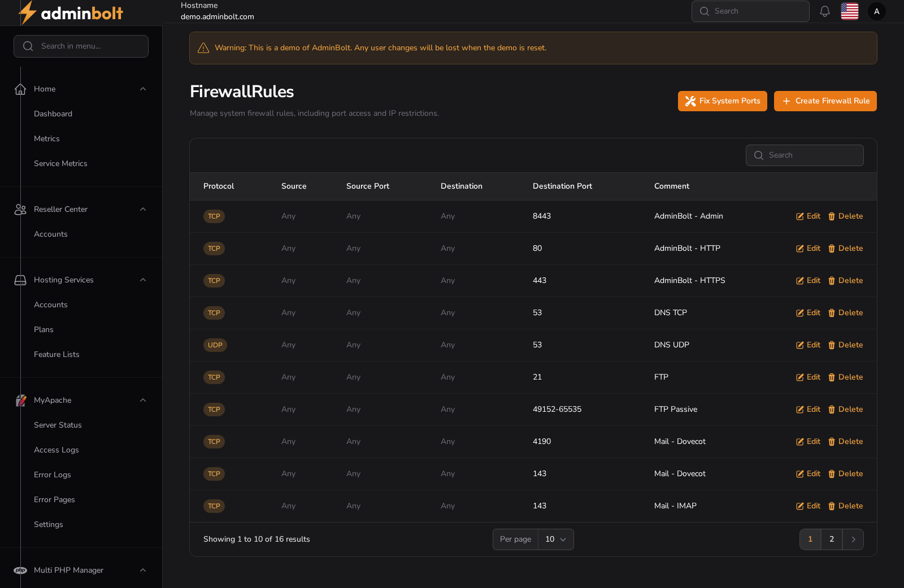The image size is (904, 588).
Task: Edit the Mail - Dovecot 4190 rule
Action: click(x=808, y=442)
